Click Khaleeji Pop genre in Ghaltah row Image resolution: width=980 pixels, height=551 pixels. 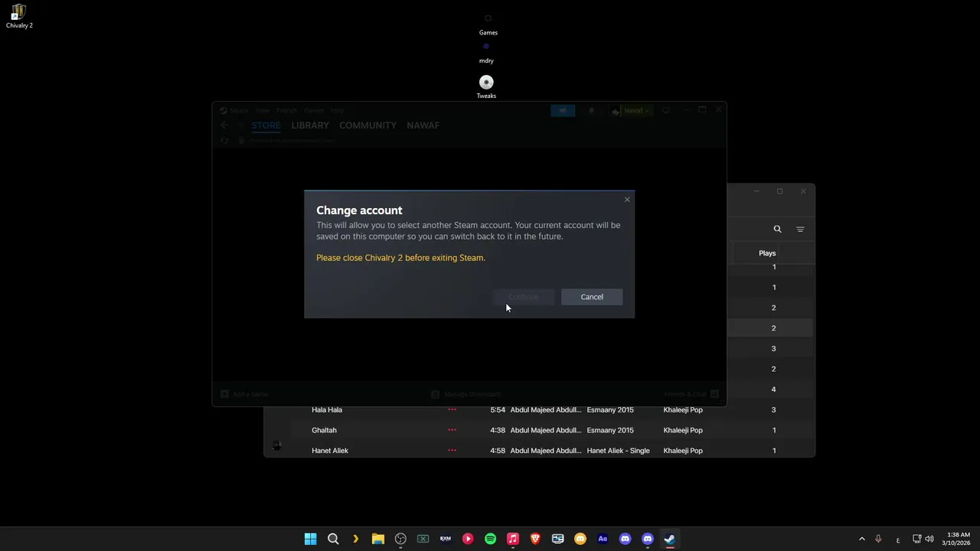coord(683,430)
